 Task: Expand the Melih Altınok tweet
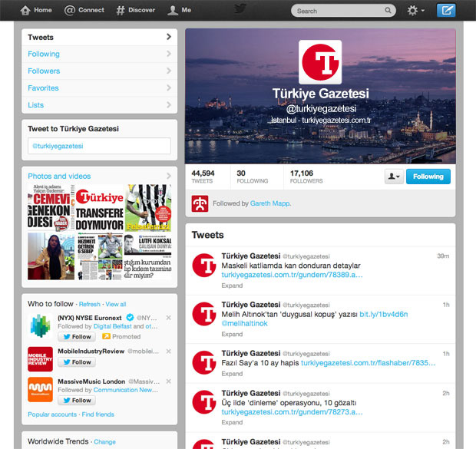[x=232, y=334]
